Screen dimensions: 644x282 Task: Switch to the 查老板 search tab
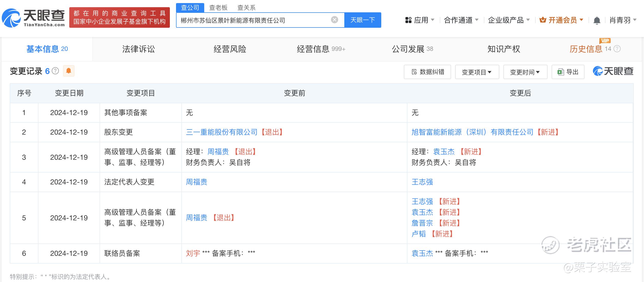(x=218, y=8)
